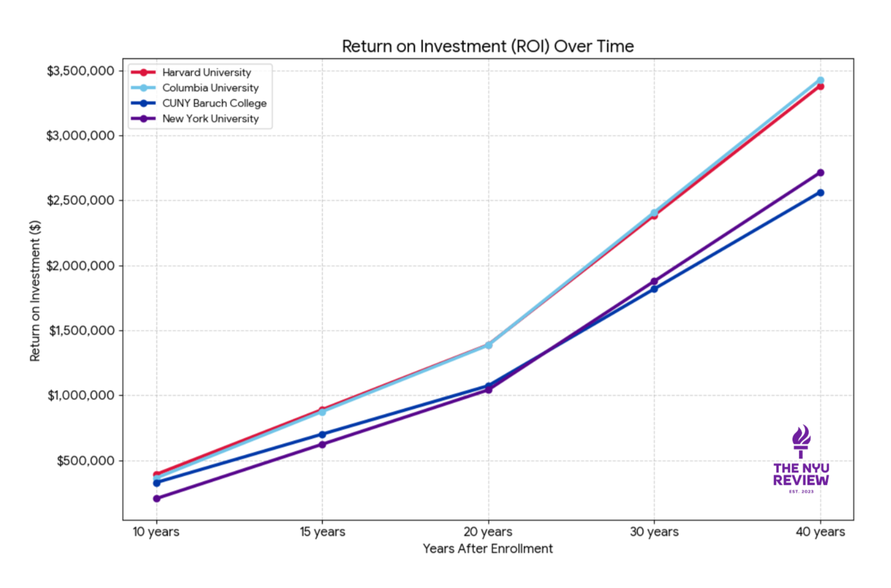891x588 pixels.
Task: Click NYU's data point at 40 years
Action: tap(820, 173)
